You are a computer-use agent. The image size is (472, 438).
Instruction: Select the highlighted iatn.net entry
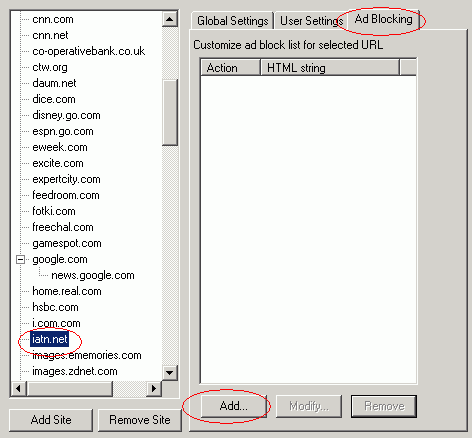[x=50, y=339]
